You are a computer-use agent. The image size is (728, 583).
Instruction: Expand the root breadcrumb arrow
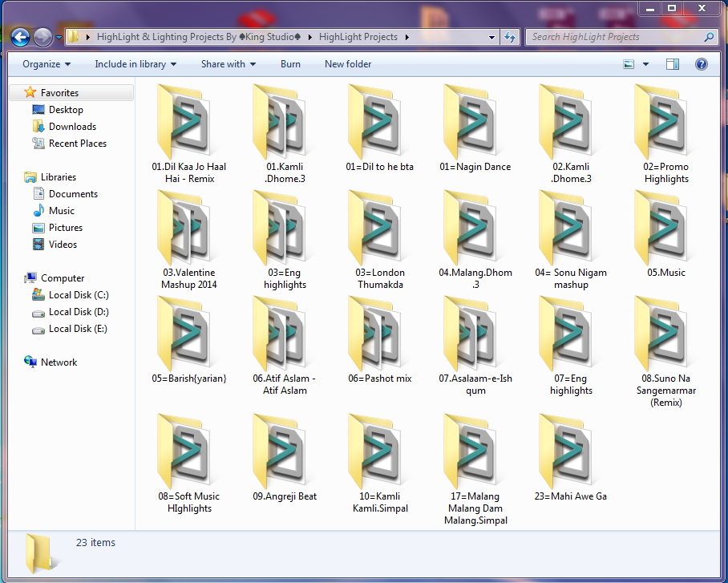click(87, 37)
